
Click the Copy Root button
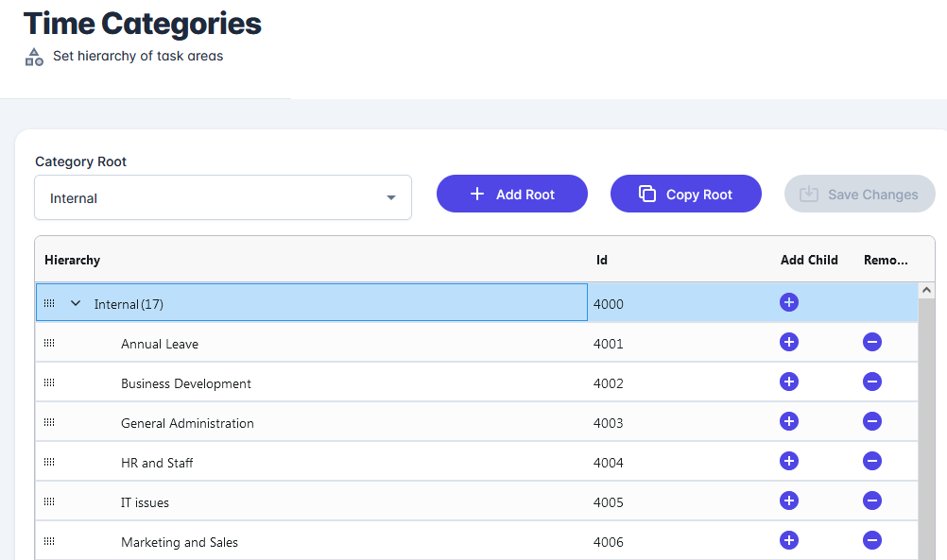[686, 194]
